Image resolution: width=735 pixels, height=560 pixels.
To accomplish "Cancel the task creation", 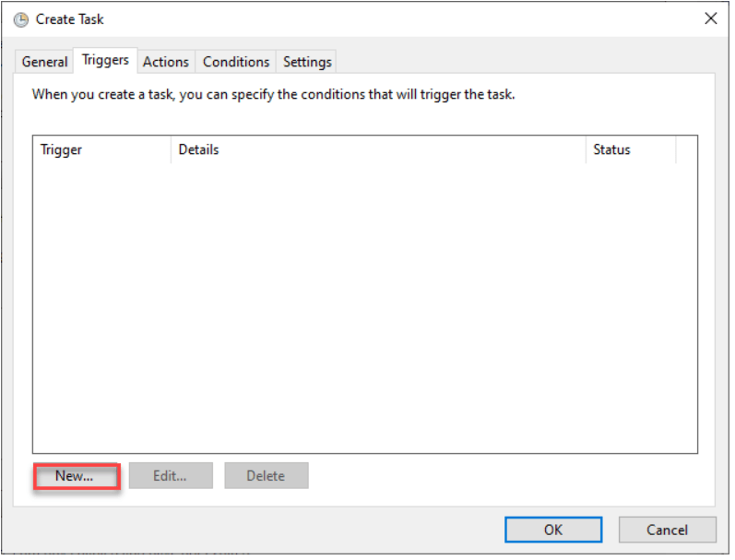I will 667,530.
